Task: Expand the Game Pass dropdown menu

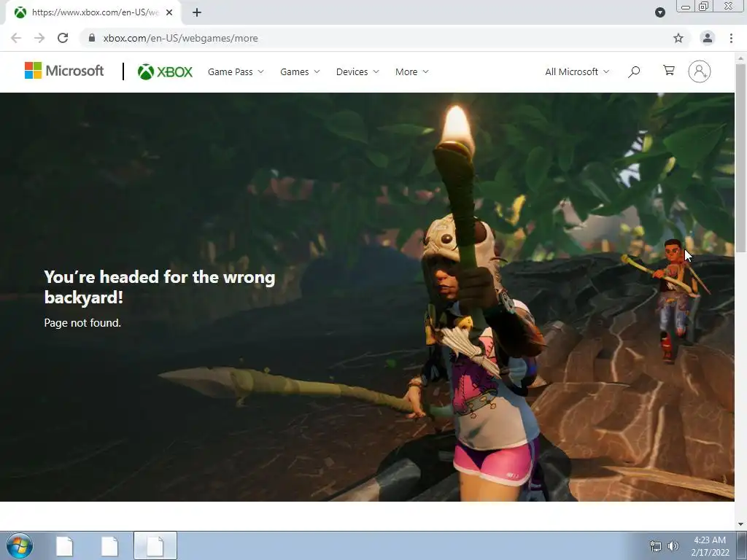Action: [236, 72]
